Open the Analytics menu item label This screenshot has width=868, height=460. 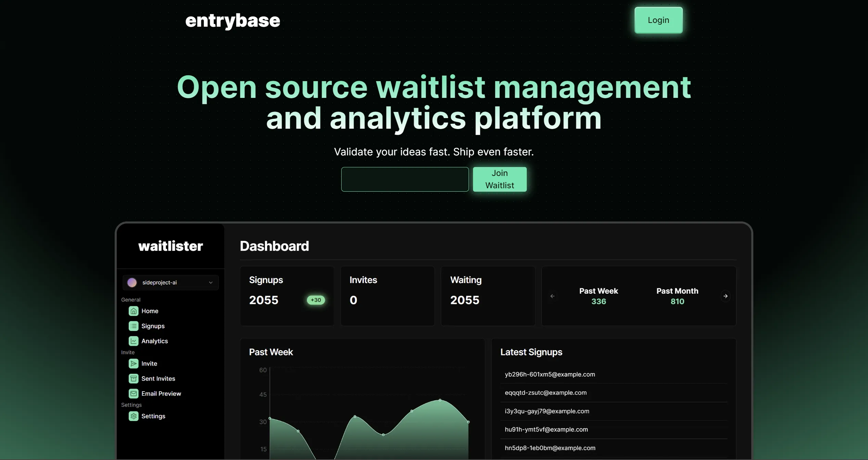click(155, 341)
